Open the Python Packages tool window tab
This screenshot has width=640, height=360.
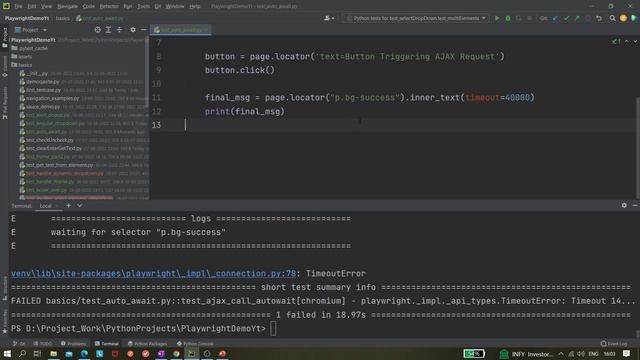(147, 344)
